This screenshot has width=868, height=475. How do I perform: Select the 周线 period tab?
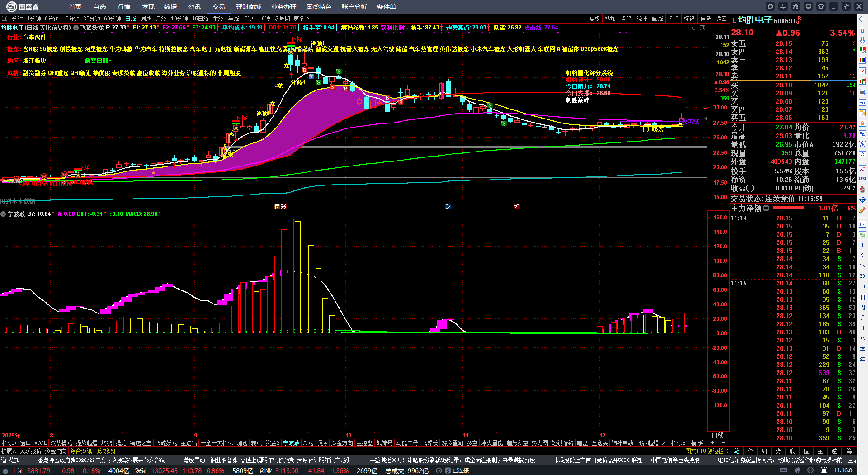146,19
